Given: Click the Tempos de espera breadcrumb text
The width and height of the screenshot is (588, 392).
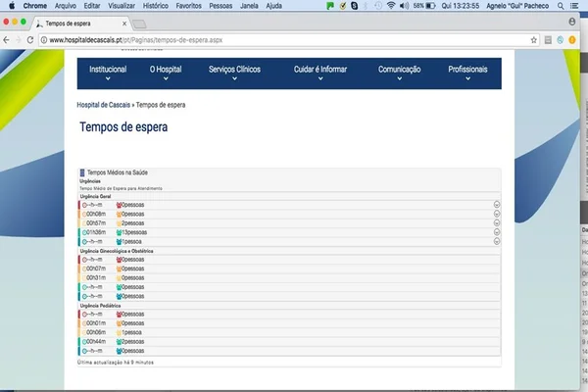Looking at the screenshot, I should 161,105.
